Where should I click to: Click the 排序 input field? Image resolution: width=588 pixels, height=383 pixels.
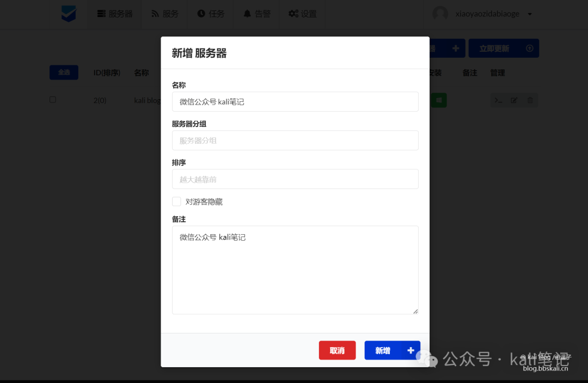click(x=295, y=179)
